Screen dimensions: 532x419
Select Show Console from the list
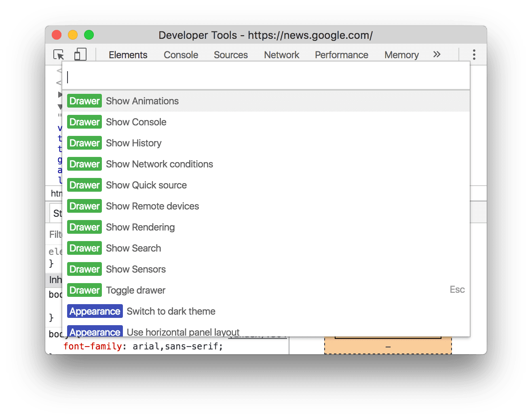[x=136, y=122]
